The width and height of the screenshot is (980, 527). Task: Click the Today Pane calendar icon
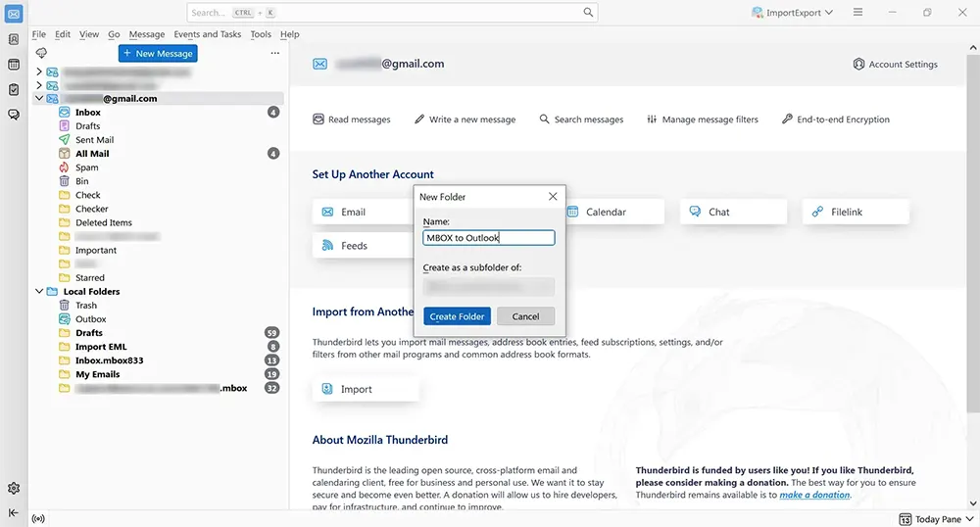pos(905,519)
